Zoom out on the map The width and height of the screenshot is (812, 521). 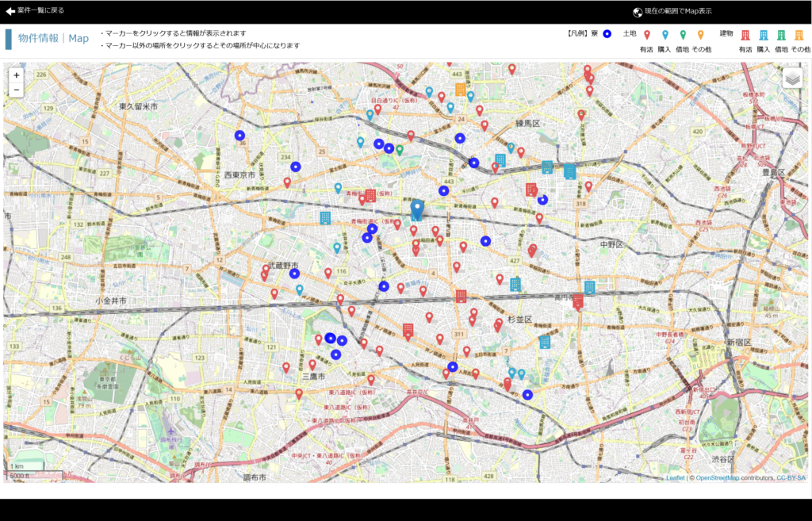click(17, 90)
